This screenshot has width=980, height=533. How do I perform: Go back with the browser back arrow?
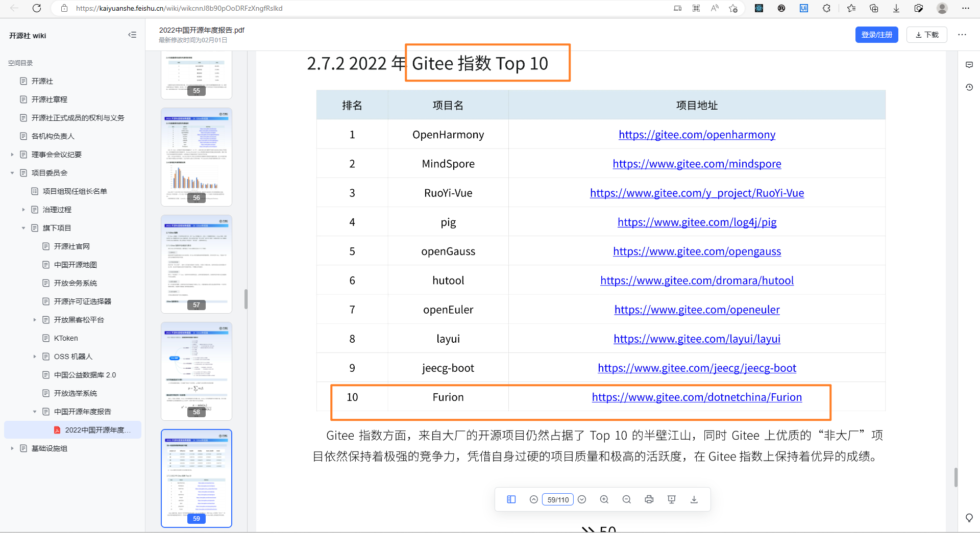(14, 8)
